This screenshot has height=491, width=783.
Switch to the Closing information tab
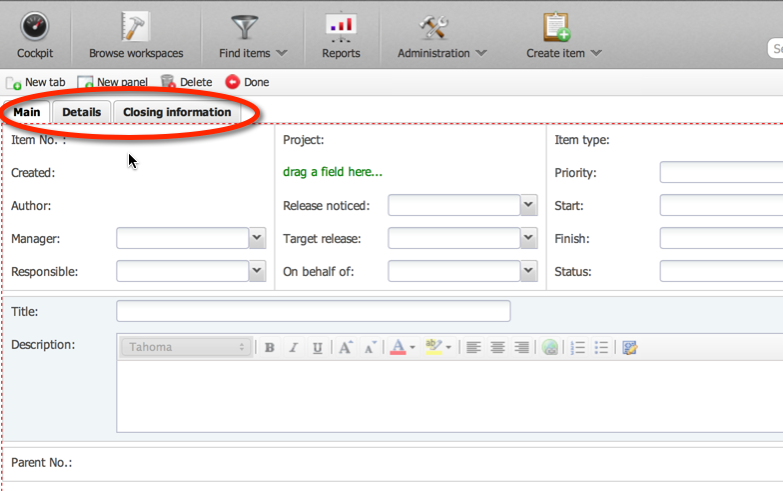[177, 112]
